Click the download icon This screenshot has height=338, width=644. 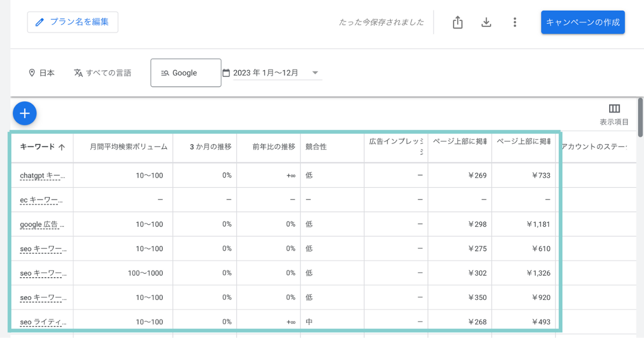486,22
